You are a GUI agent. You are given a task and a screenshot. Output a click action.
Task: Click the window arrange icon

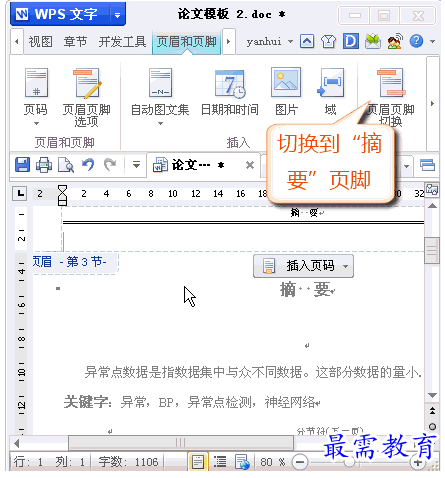(x=427, y=165)
